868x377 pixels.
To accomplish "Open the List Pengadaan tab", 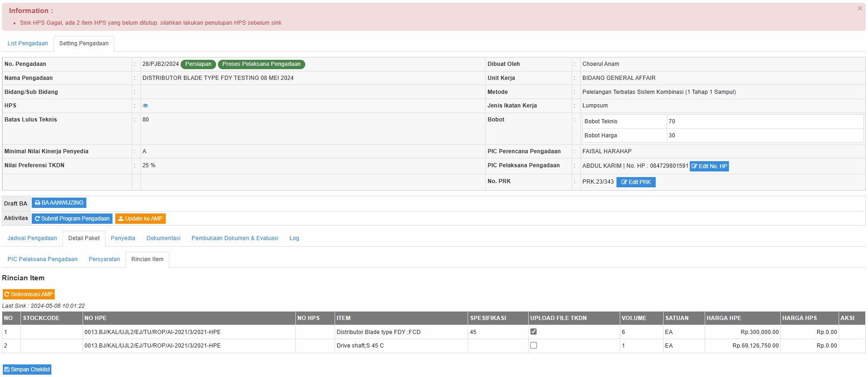I will click(28, 43).
